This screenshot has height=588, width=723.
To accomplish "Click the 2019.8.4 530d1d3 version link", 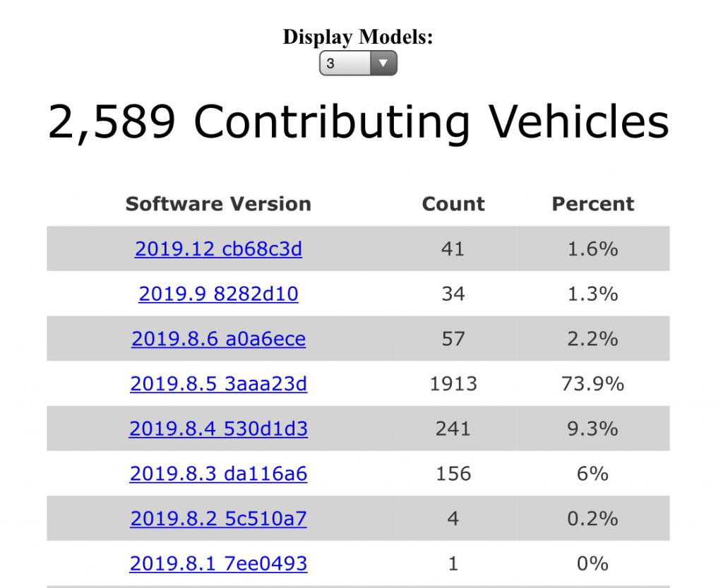I will coord(218,428).
